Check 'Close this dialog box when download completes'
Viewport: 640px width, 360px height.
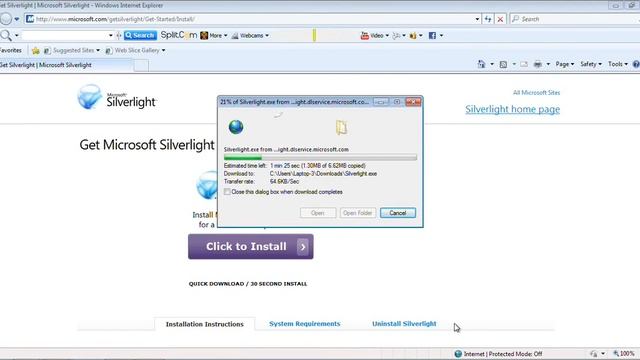[227, 192]
